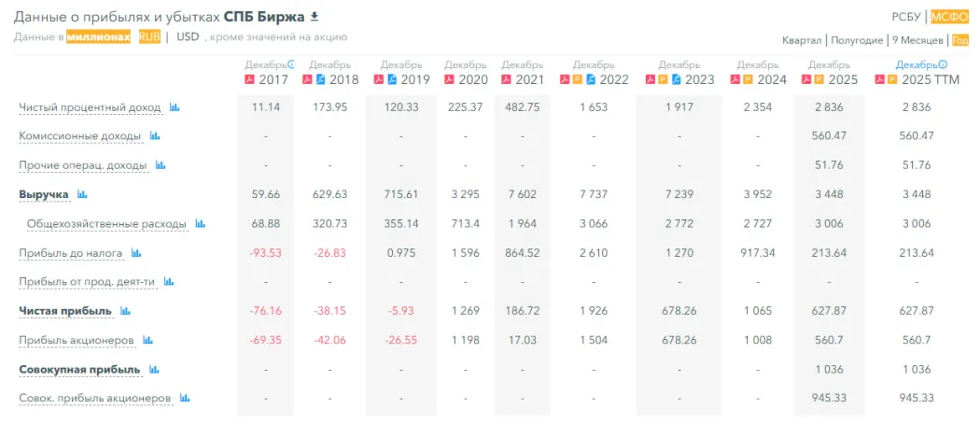Click chart icon next to Чистая прибыль
Screen dimensions: 980x423
click(x=125, y=311)
